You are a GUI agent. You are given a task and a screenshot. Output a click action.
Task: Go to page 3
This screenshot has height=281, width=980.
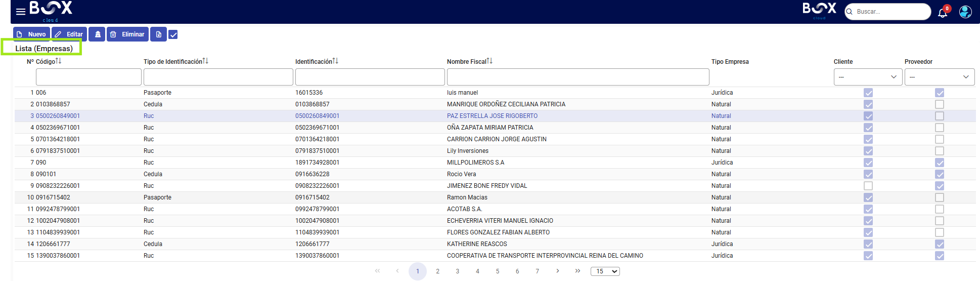tap(458, 271)
